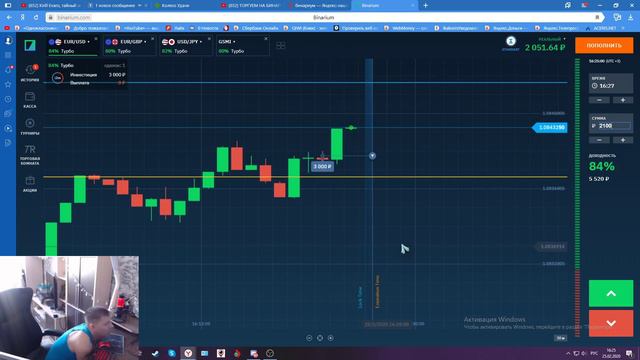Click the Standard account status badge

click(511, 43)
